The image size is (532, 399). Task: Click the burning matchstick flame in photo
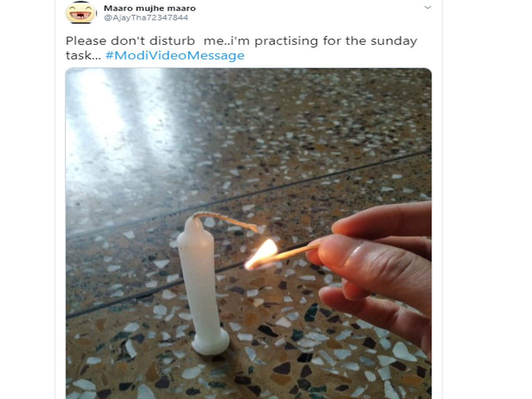tap(262, 254)
